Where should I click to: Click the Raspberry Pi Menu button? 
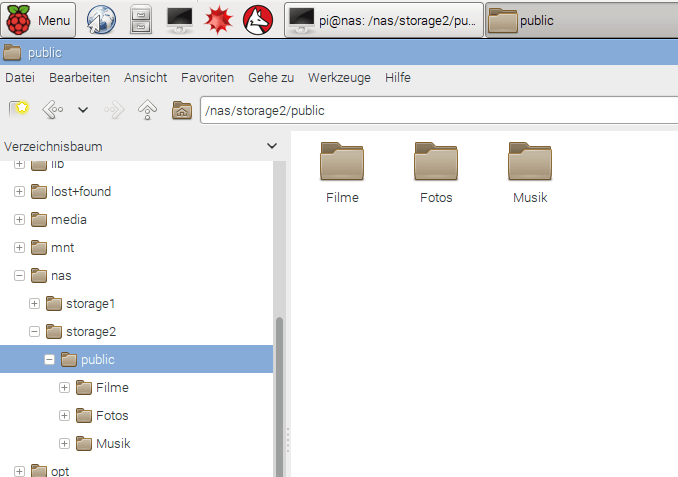click(x=40, y=19)
